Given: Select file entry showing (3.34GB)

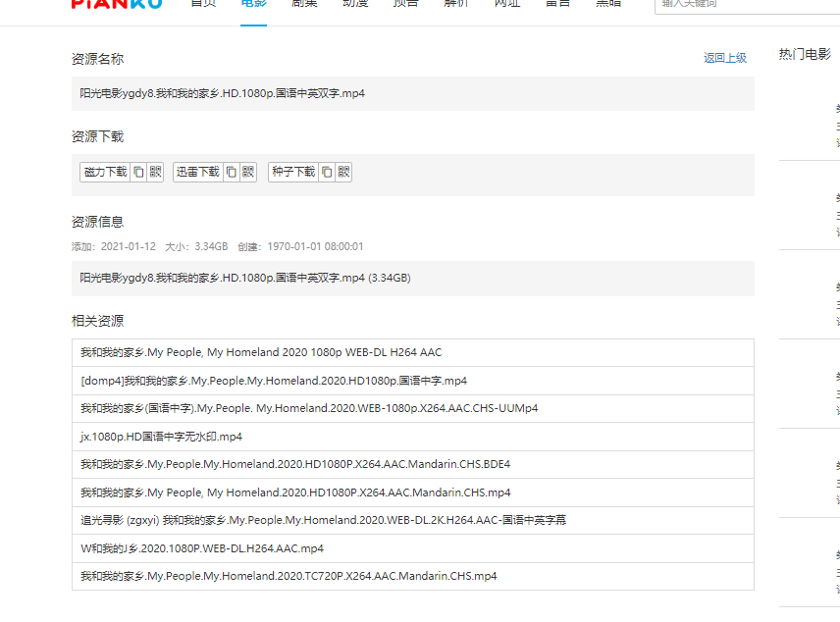Looking at the screenshot, I should (245, 278).
